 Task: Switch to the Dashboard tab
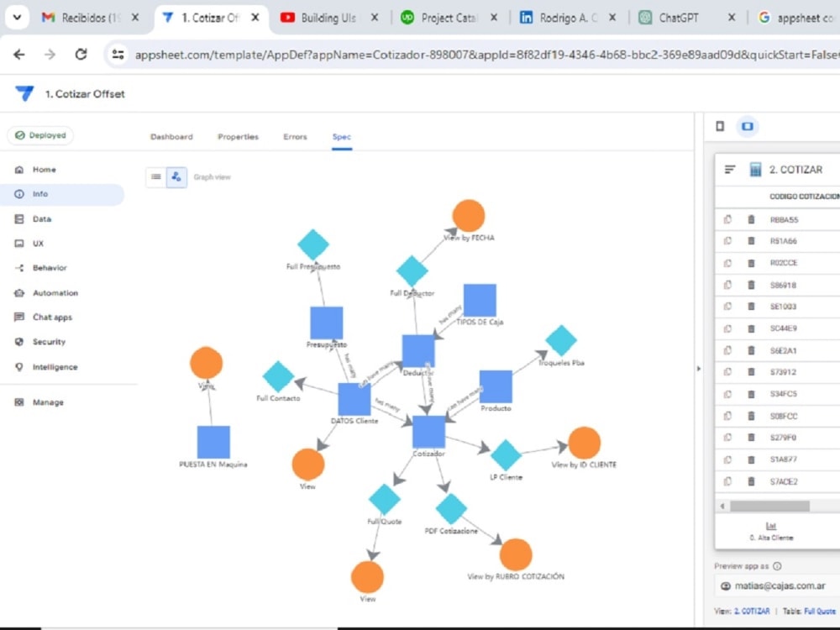pos(172,136)
